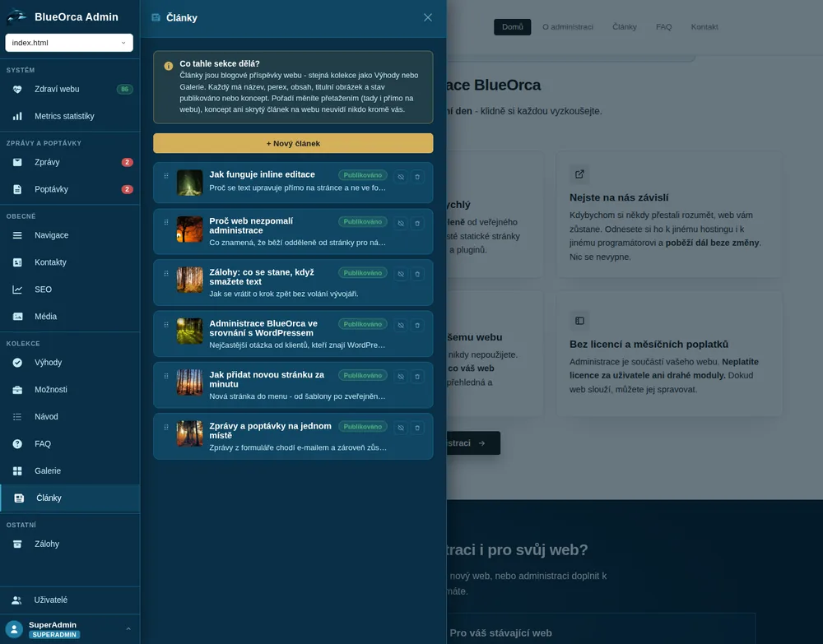Open Zprávy envelope icon in sidebar

click(17, 162)
